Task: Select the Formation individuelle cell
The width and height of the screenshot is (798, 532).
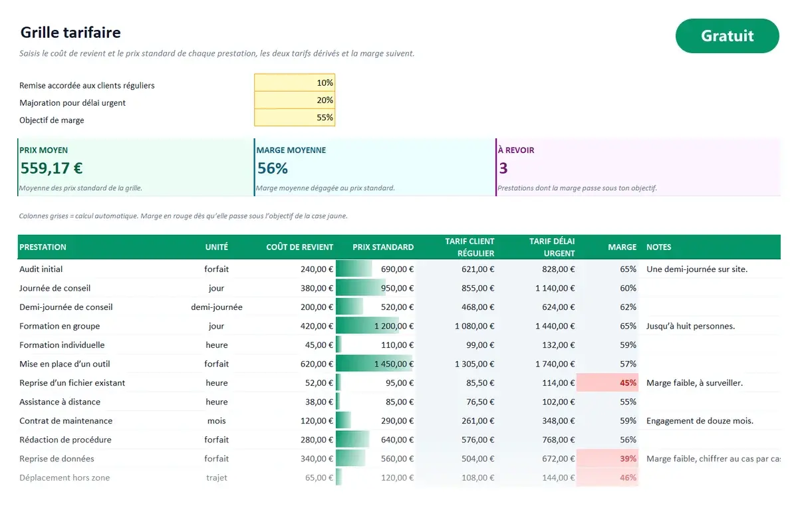Action: click(x=62, y=345)
